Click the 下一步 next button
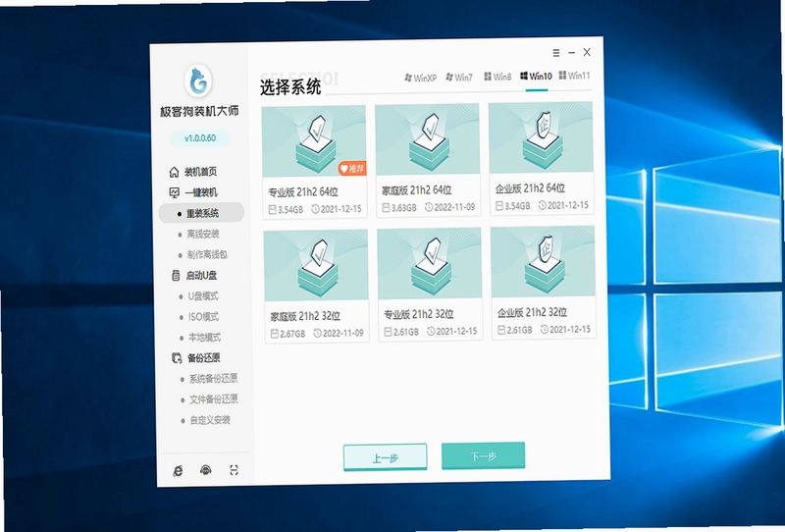This screenshot has height=532, width=785. (483, 455)
